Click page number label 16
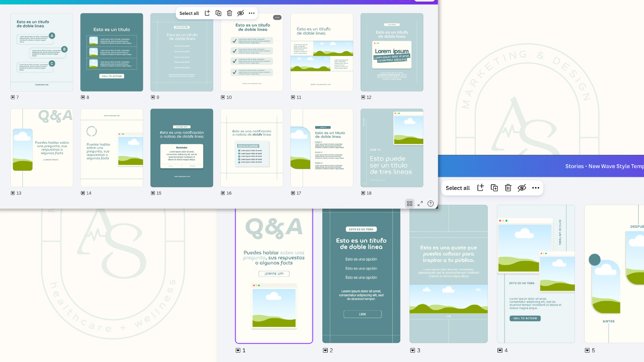Image resolution: width=644 pixels, height=362 pixels. (x=229, y=193)
